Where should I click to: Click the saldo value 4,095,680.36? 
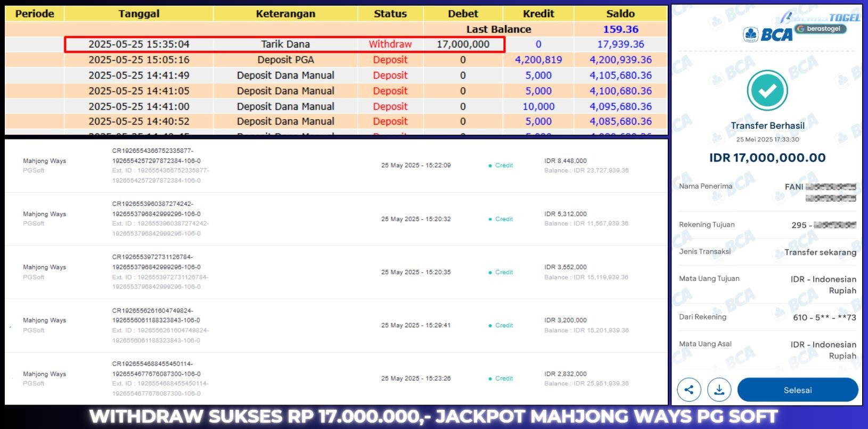620,106
